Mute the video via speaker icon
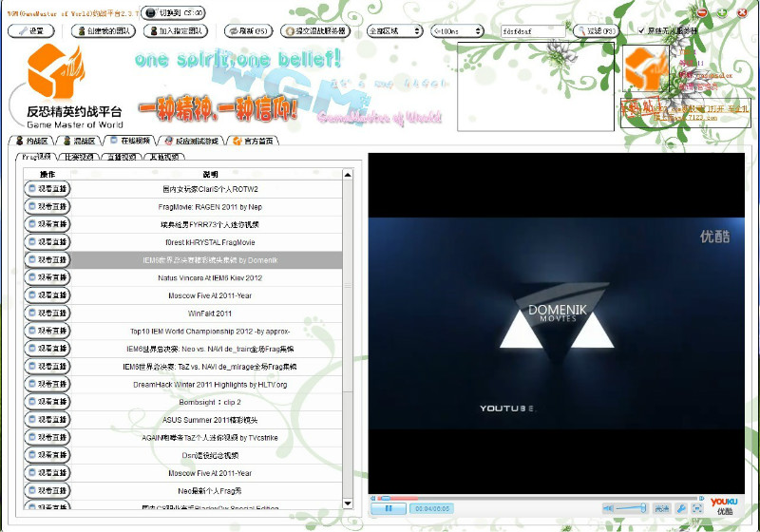 (x=608, y=508)
